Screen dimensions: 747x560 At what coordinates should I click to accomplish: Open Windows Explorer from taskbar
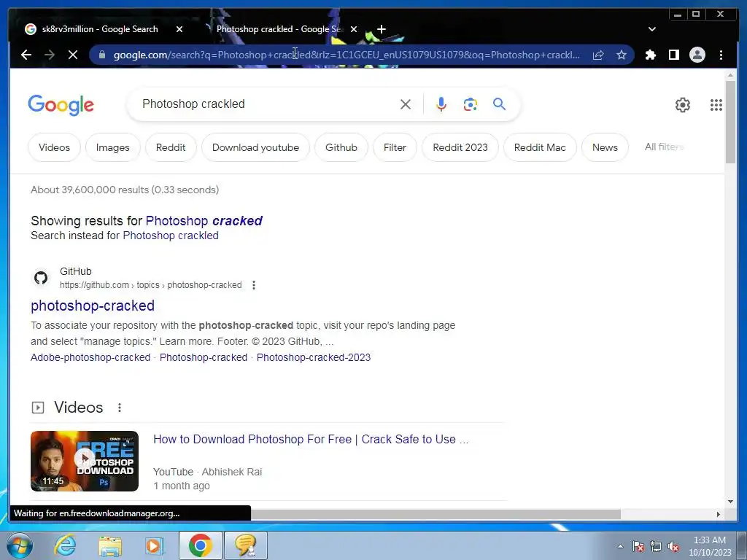click(110, 545)
